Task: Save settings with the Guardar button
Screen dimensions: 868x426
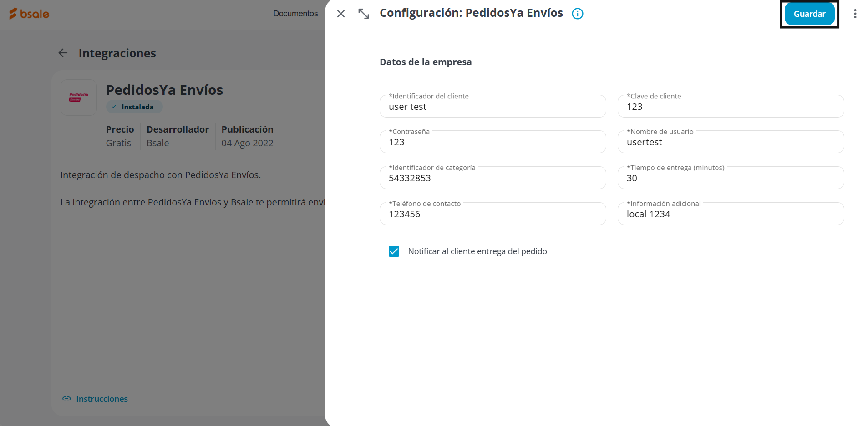Action: (809, 14)
